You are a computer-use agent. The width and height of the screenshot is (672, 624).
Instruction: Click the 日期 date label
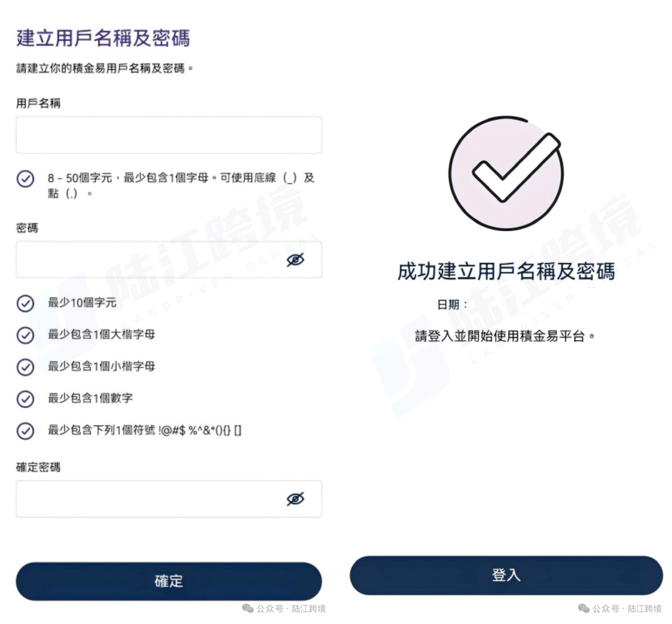pos(452,305)
